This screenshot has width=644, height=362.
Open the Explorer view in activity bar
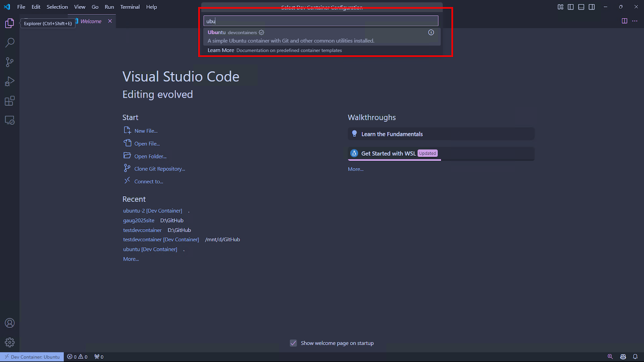10,23
